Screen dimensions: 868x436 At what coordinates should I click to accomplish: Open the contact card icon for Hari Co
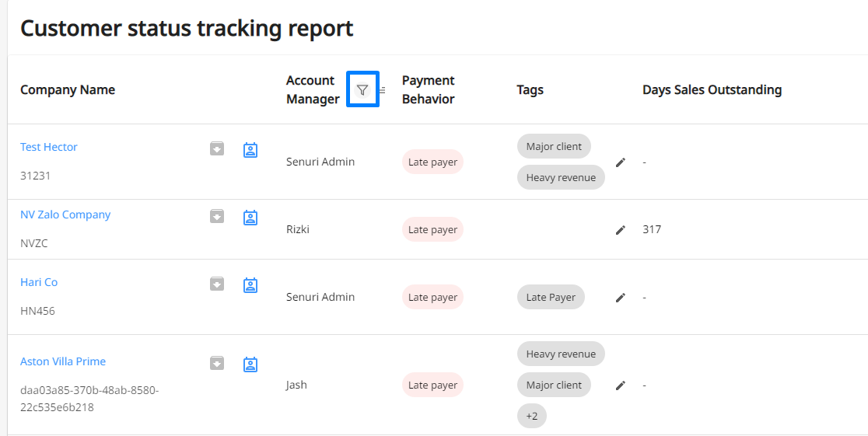tap(250, 285)
